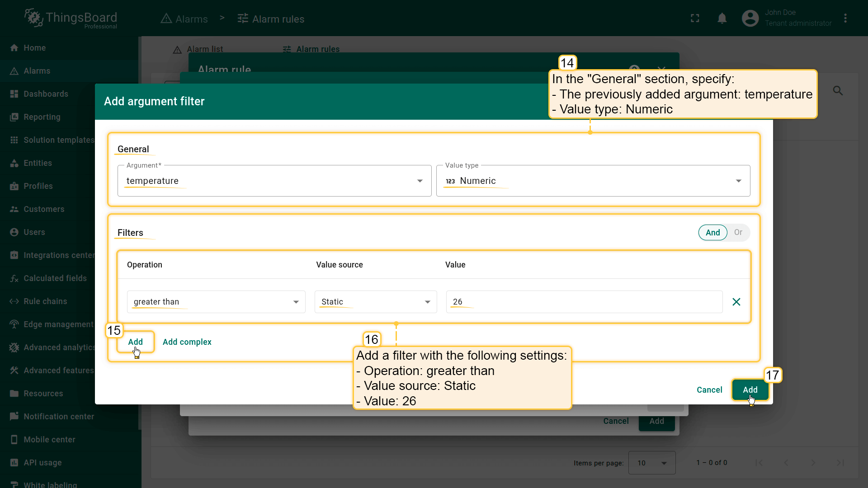Viewport: 868px width, 488px height.
Task: Confirm dialog with green Add button
Action: 750,390
